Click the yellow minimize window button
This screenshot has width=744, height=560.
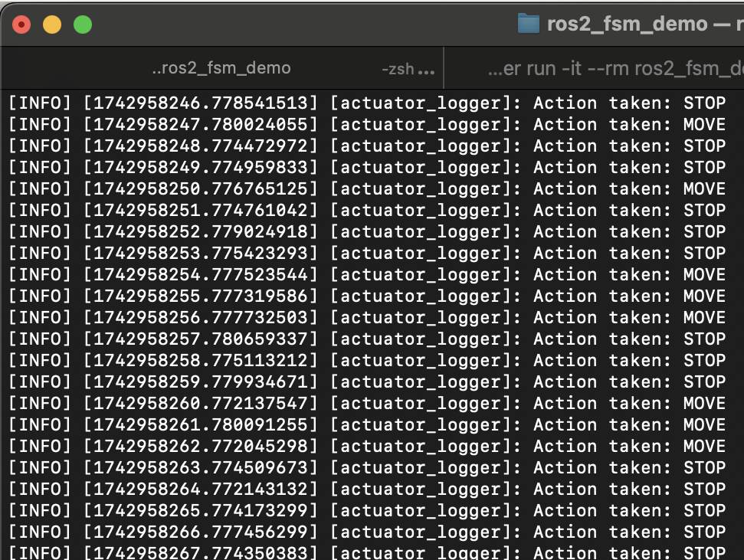tap(52, 25)
